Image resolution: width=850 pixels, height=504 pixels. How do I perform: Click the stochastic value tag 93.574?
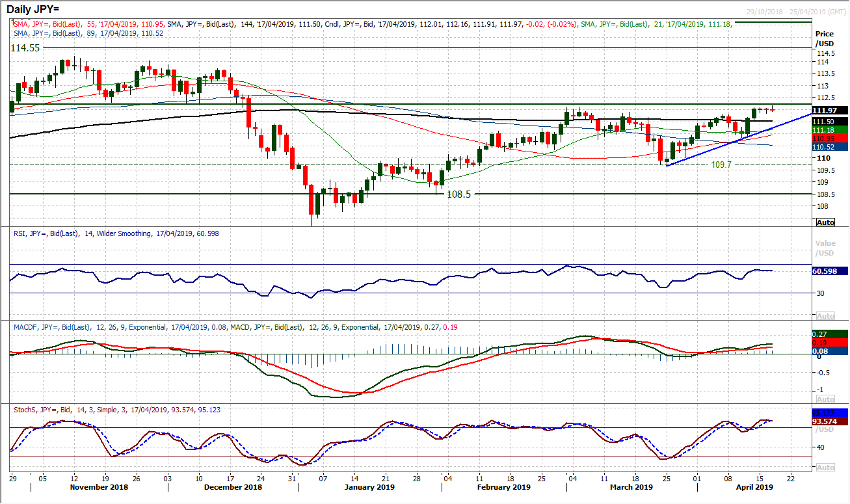831,421
